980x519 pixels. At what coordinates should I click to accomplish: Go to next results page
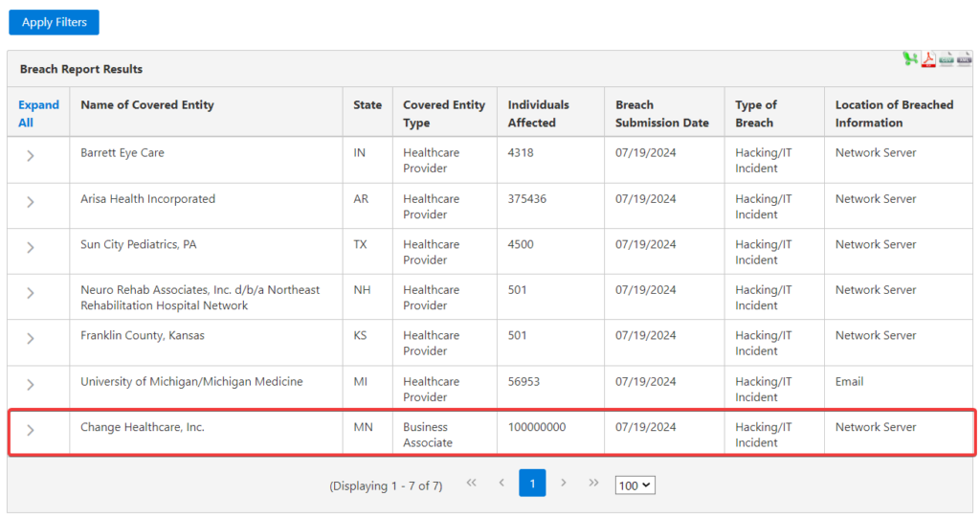point(564,484)
